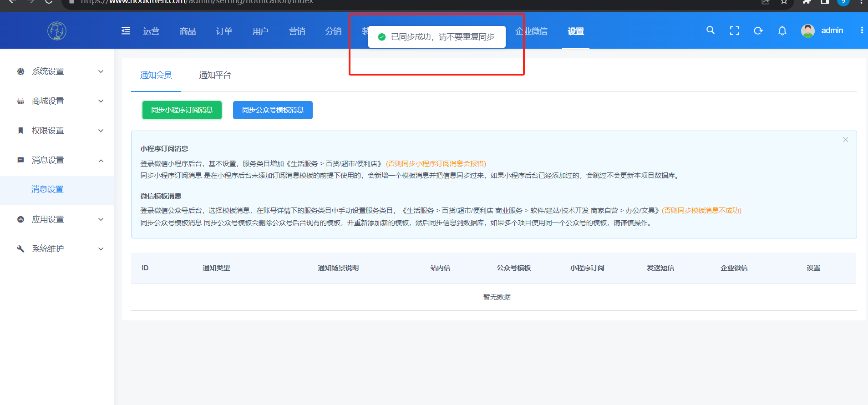868x405 pixels.
Task: Click the 同步公众号模板消息 button
Action: tap(273, 110)
